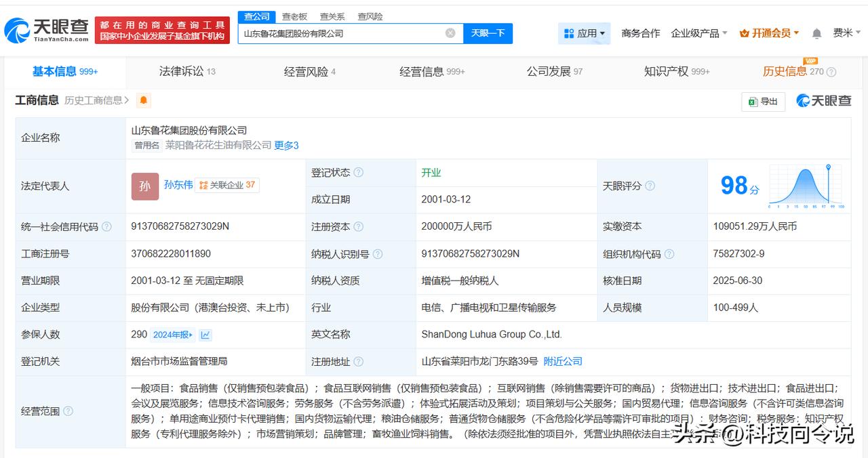868x458 pixels.
Task: Click the 工商注册号 value 370682228011890
Action: 171,254
